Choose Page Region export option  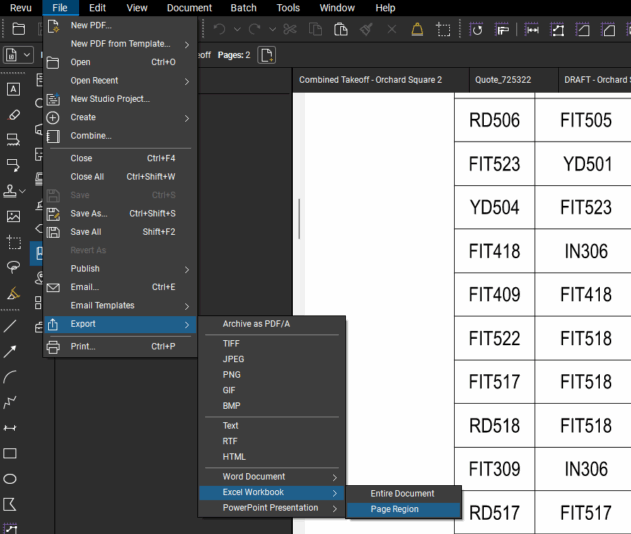click(x=394, y=509)
